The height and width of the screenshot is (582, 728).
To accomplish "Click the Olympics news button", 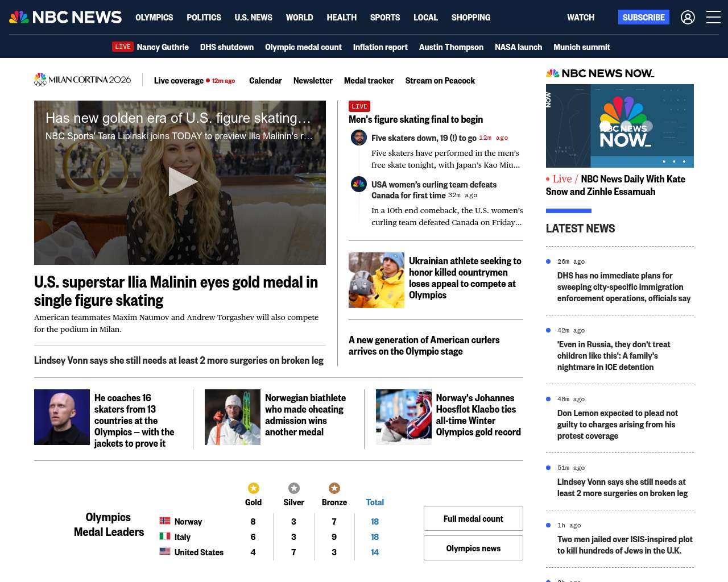I will pyautogui.click(x=473, y=548).
